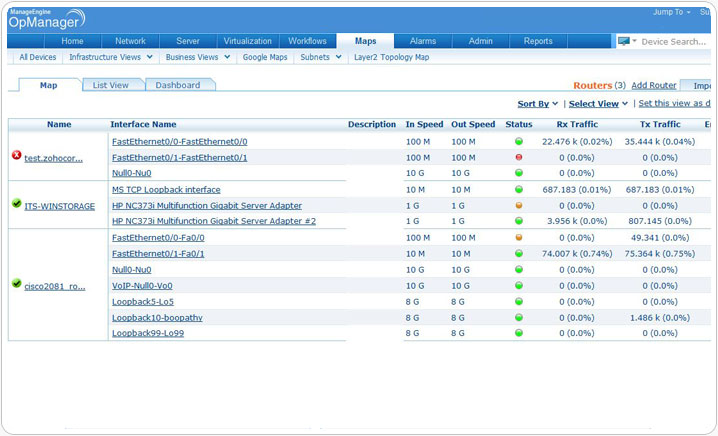Screen dimensions: 718x436
Task: Click the Add Router link
Action: click(654, 85)
